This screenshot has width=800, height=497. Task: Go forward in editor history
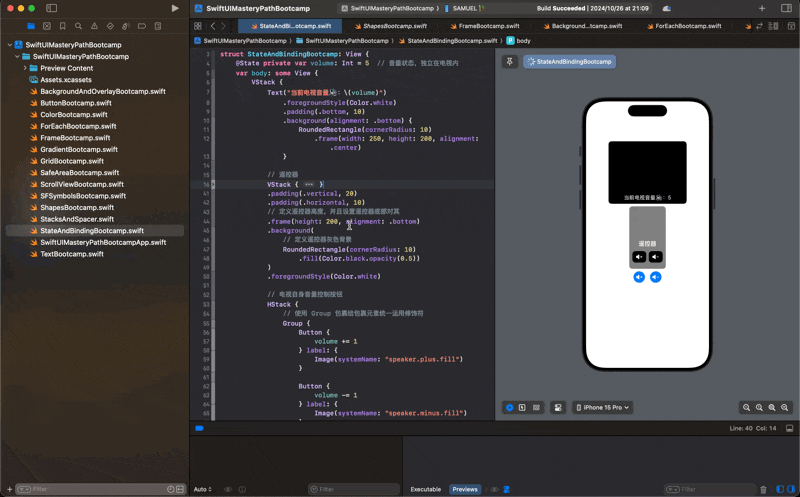click(x=223, y=26)
